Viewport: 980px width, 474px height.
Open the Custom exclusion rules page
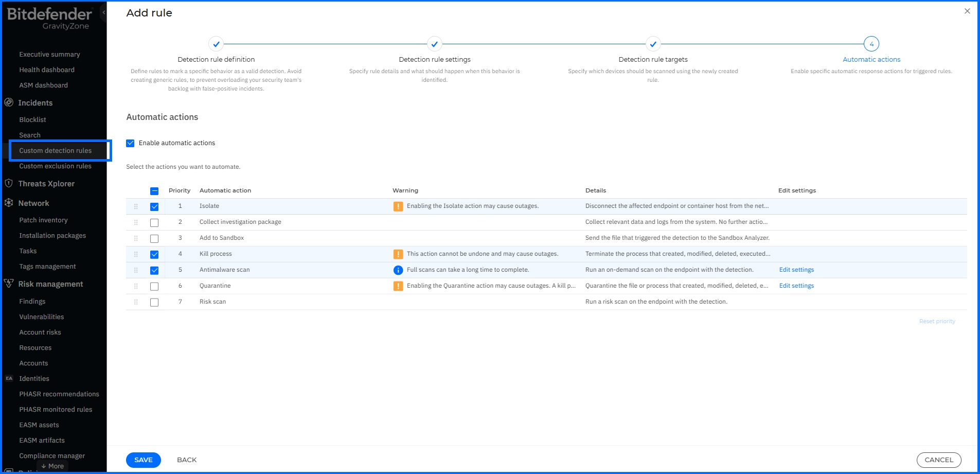(x=55, y=166)
